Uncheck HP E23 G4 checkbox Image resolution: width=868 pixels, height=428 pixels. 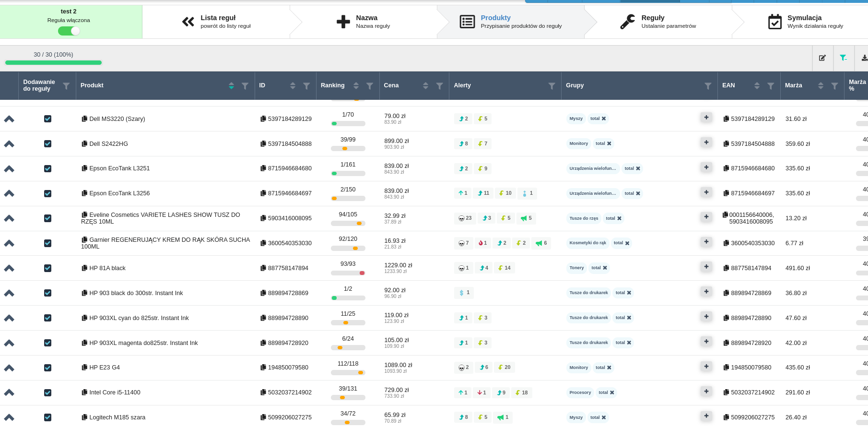(47, 368)
